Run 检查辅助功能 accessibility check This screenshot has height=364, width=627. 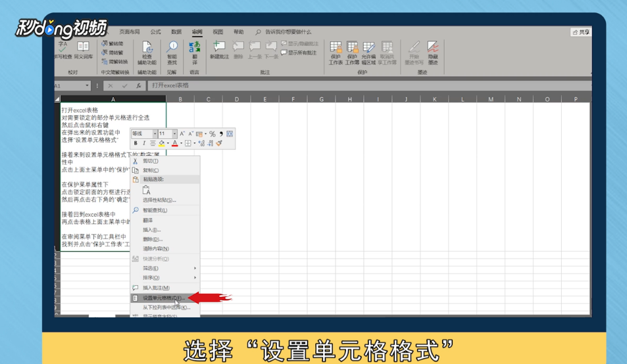(x=147, y=53)
